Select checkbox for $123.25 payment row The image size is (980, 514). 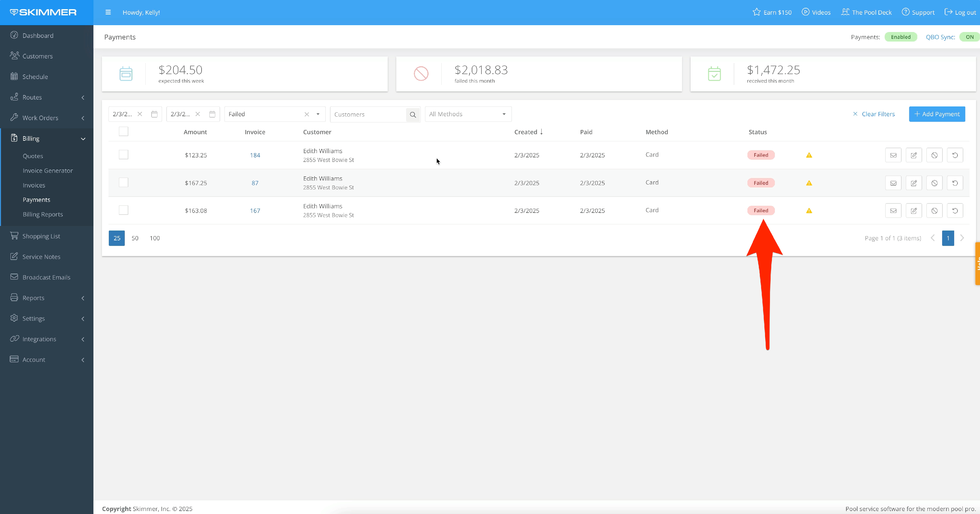pos(123,155)
